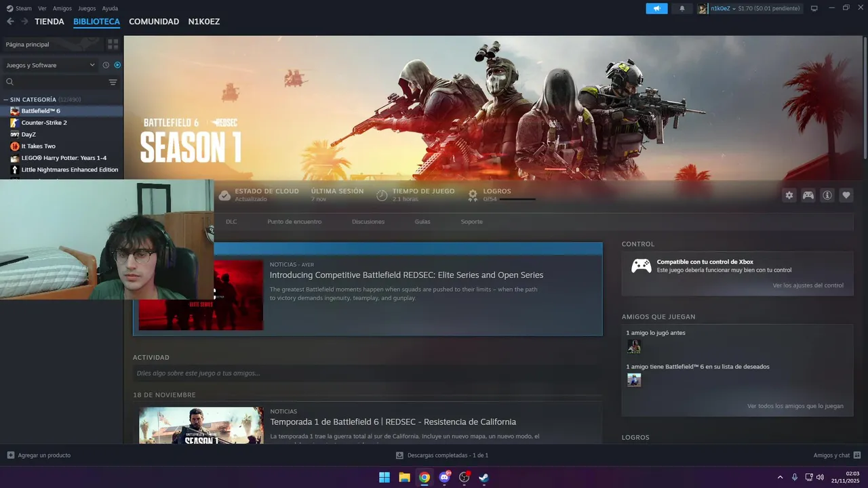Open the Ayuda menu
Image resolution: width=868 pixels, height=488 pixels.
point(110,8)
